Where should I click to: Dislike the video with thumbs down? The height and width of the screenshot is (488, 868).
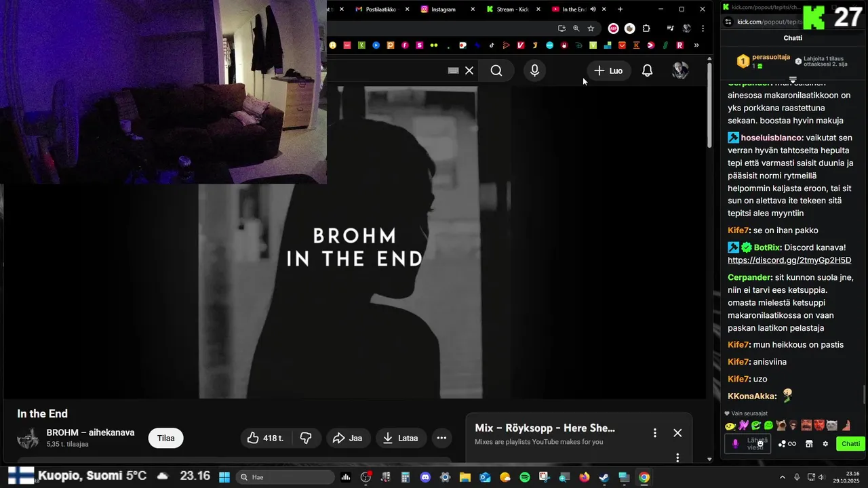(x=306, y=438)
